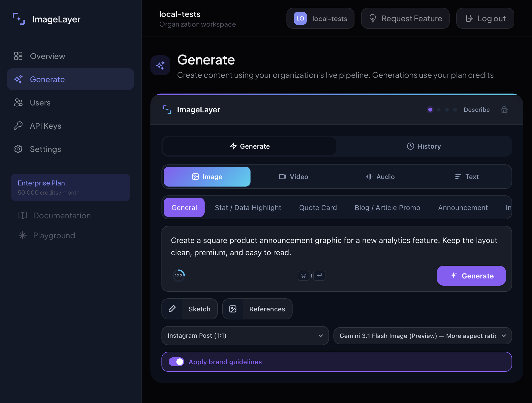Click the ImageLayer logo icon in sidebar
The height and width of the screenshot is (403, 532).
point(19,19)
